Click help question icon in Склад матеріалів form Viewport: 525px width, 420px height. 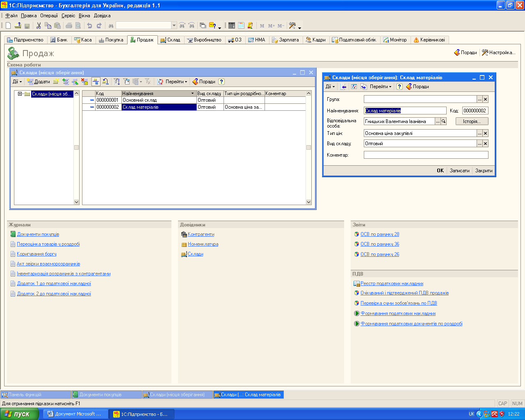click(399, 87)
